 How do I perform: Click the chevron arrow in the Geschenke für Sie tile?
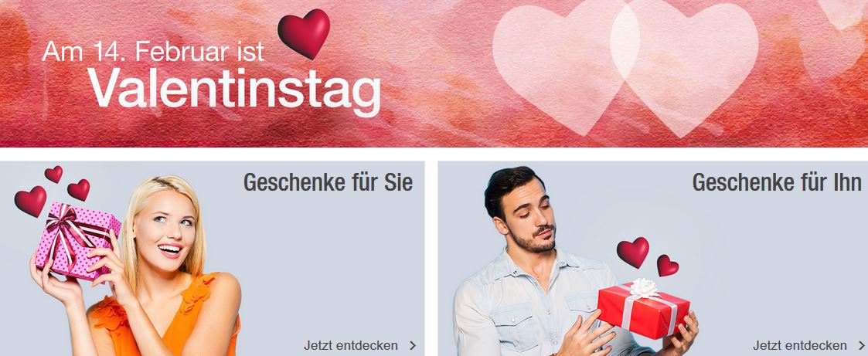click(x=413, y=346)
